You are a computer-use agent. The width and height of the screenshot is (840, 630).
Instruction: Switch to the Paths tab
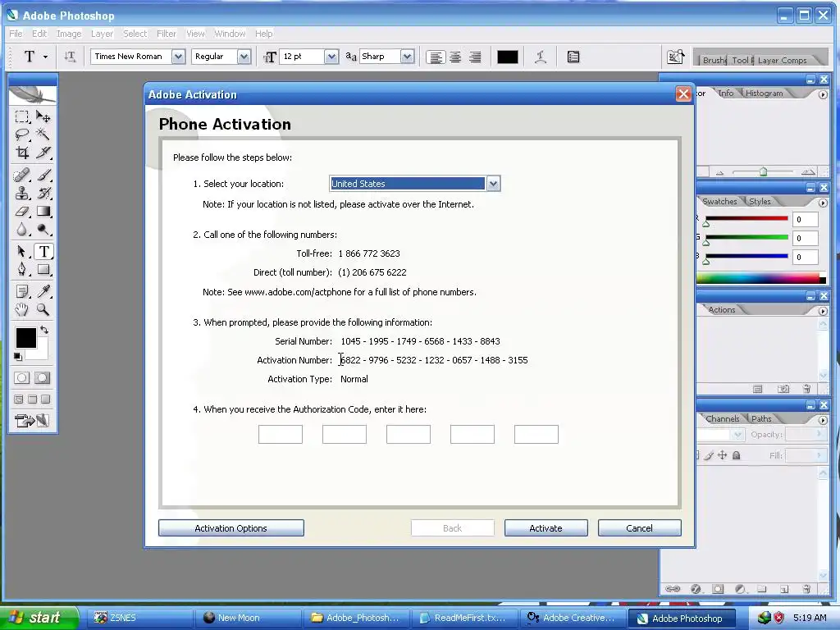(x=760, y=419)
